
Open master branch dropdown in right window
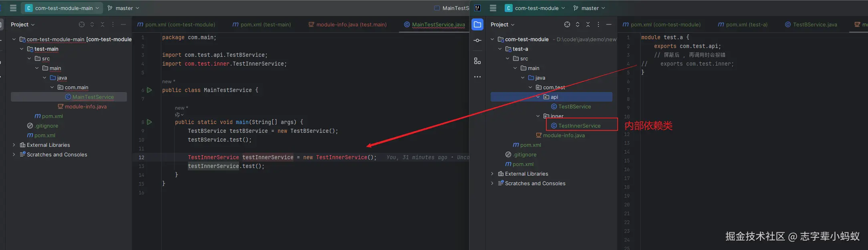click(589, 8)
